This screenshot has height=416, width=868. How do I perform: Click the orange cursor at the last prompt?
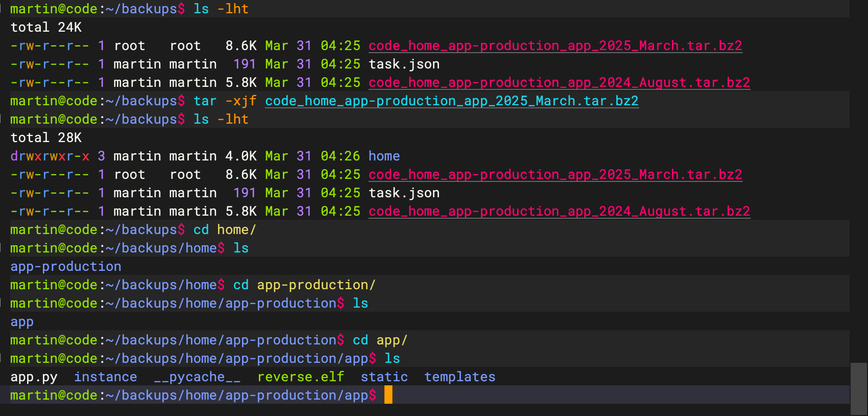[x=388, y=395]
